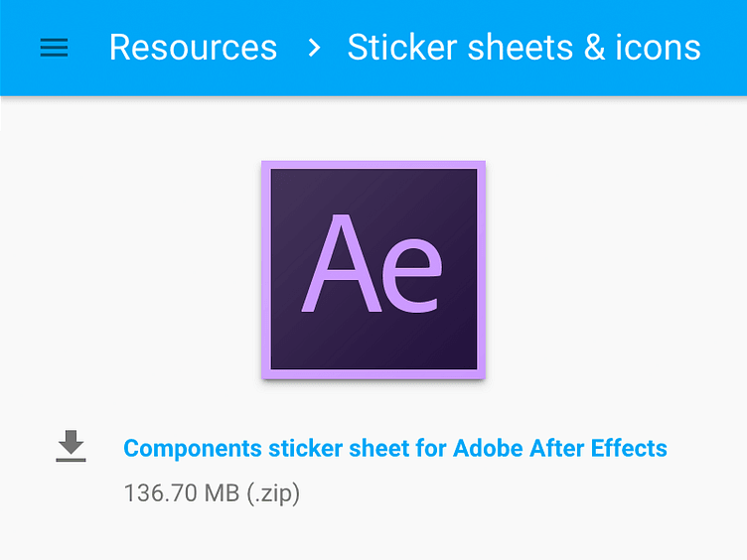Click the 136.70 MB (.zip) file size text
The height and width of the screenshot is (560, 747).
212,492
